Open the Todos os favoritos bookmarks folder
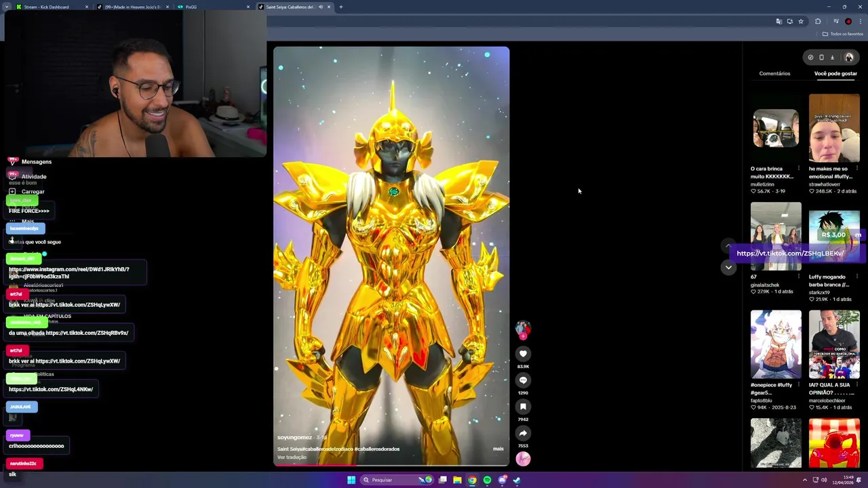The image size is (868, 488). click(843, 34)
